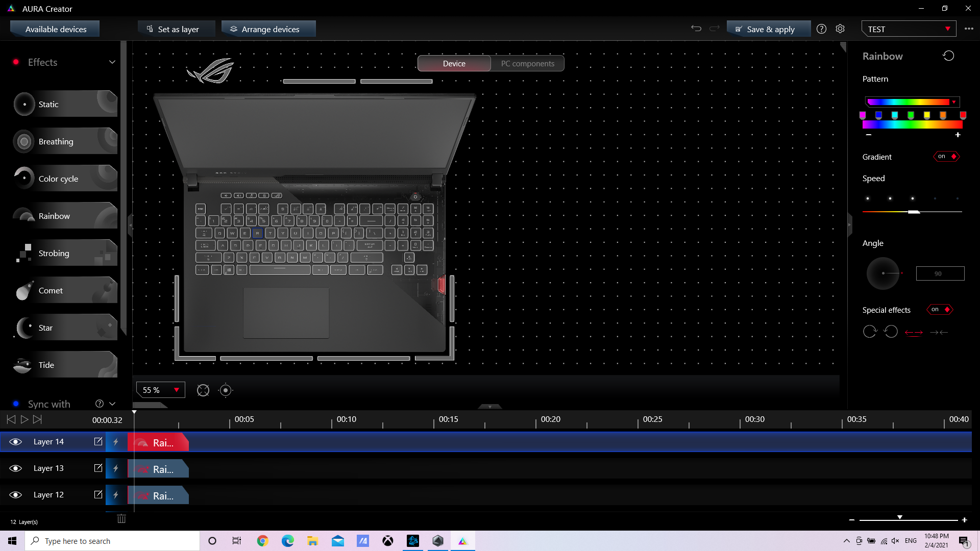Toggle visibility of Layer 13
The width and height of the screenshot is (980, 551).
(16, 468)
